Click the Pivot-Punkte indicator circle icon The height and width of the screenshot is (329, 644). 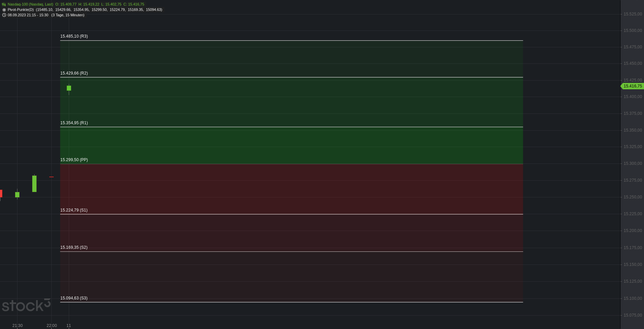pos(4,10)
